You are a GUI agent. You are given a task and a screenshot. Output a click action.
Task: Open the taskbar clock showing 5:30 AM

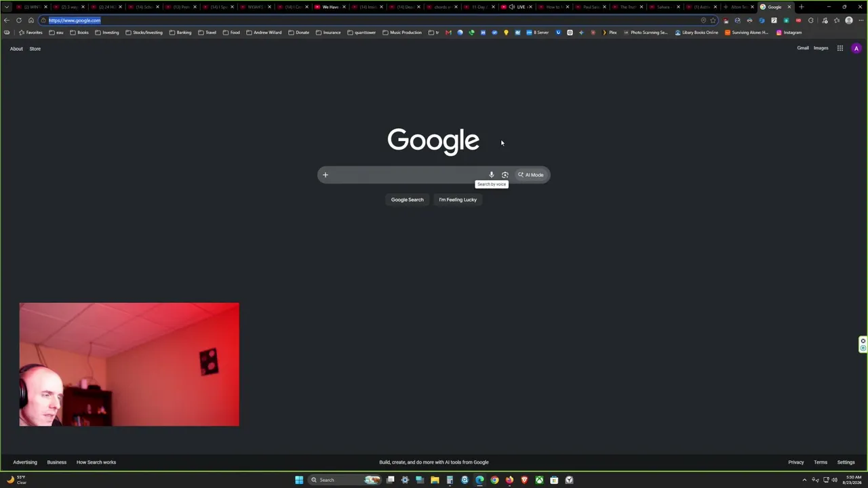tap(853, 480)
